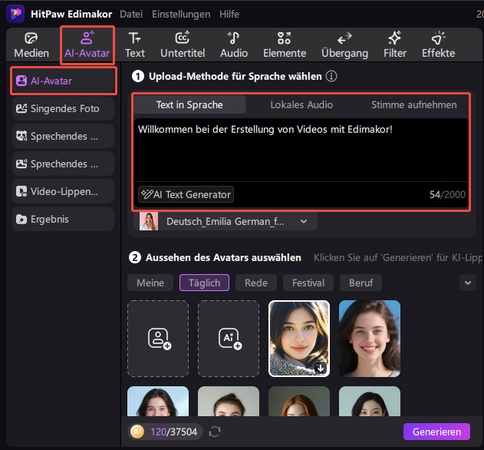Click the Emilia voice avatar thumbnail
Viewport: 484px width, 450px height.
coord(149,221)
